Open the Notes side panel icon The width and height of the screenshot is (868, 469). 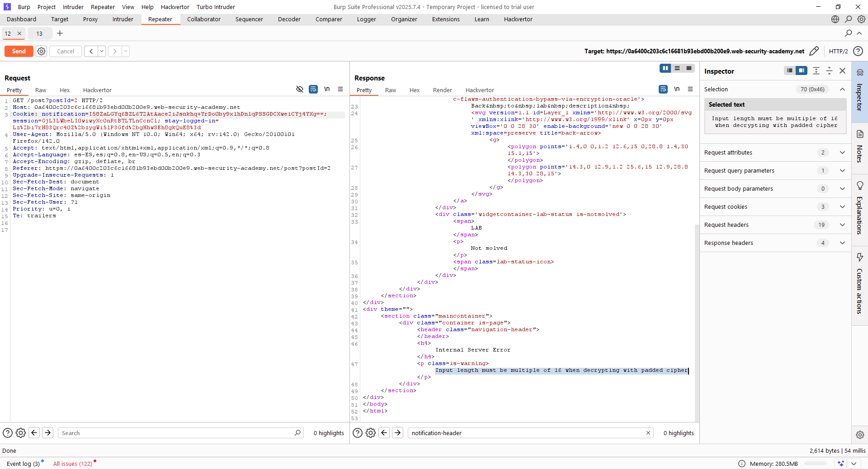click(859, 134)
